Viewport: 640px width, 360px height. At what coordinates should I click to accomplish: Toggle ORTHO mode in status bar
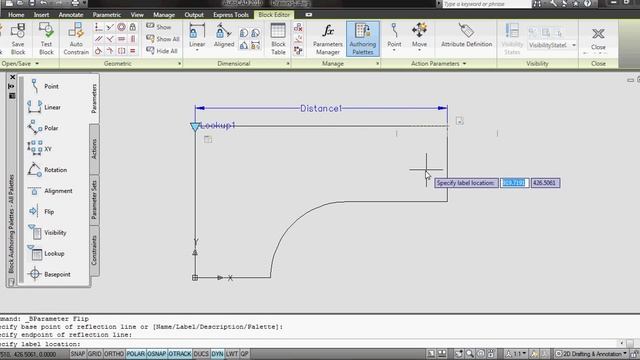[114, 354]
